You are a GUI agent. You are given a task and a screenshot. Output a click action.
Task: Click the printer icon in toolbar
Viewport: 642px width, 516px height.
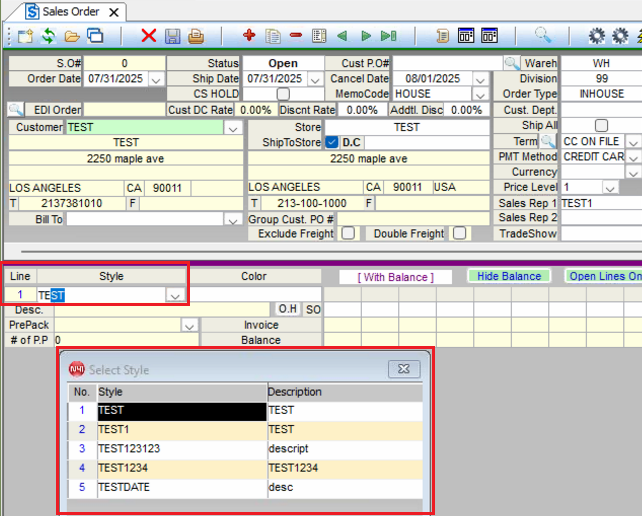(x=196, y=36)
